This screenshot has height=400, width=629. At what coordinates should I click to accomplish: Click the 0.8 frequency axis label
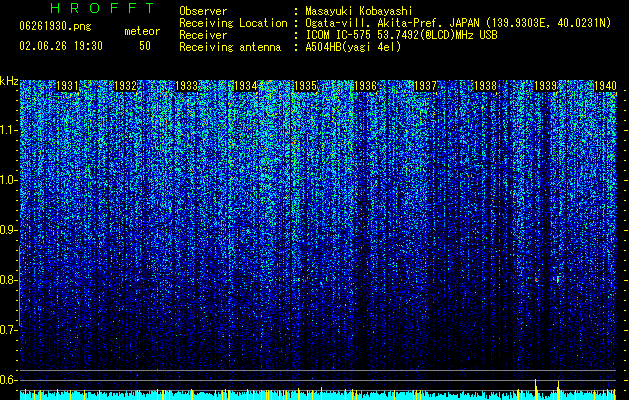click(x=8, y=280)
